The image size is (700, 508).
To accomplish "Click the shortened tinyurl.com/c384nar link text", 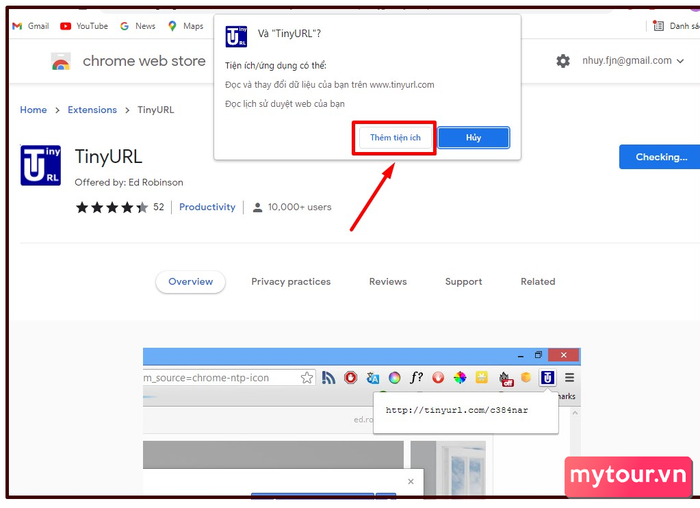I will click(x=456, y=410).
